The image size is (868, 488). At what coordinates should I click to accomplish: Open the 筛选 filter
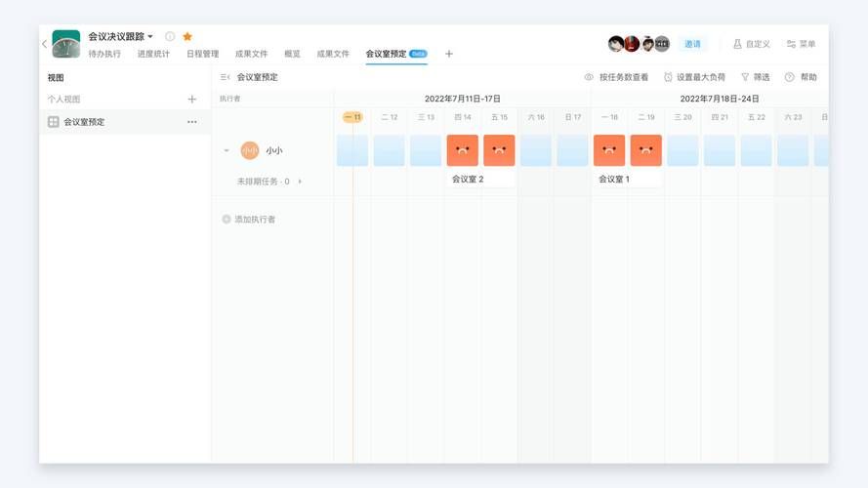[x=755, y=77]
